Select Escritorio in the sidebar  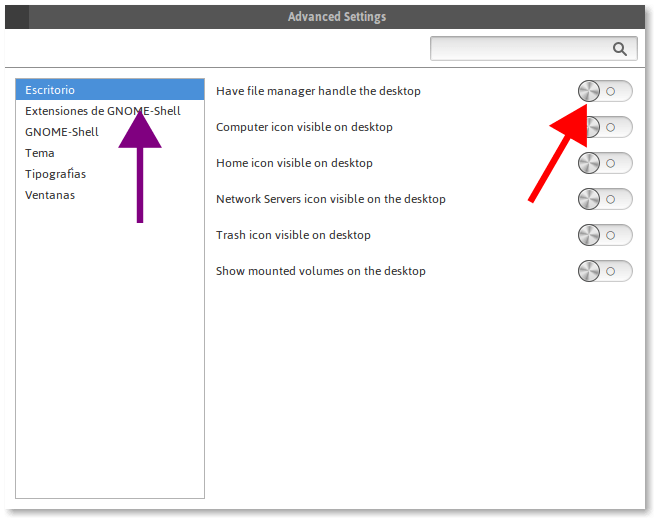click(x=50, y=90)
